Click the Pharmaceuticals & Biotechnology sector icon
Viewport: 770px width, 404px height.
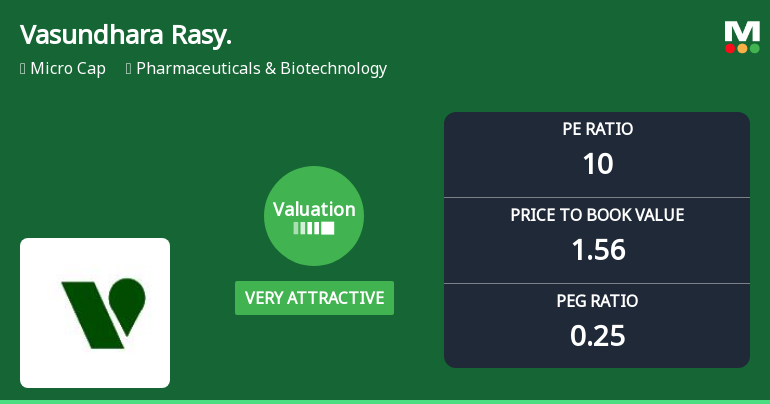(x=129, y=69)
